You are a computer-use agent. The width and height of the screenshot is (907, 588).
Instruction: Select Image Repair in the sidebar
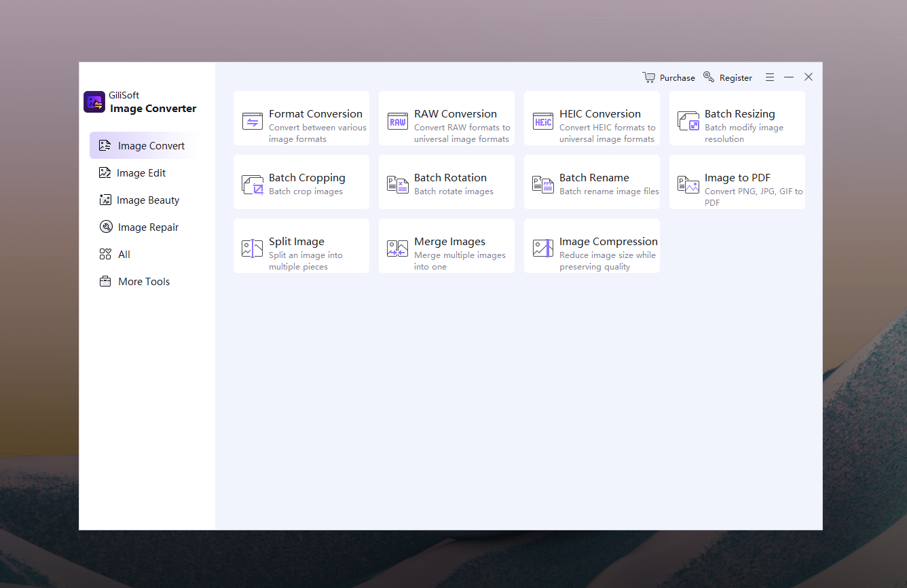point(147,227)
